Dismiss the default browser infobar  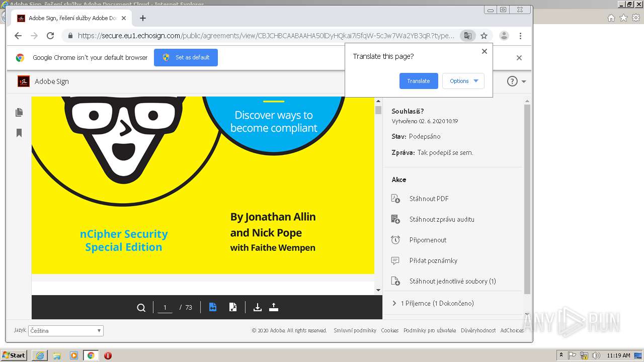[x=519, y=58]
